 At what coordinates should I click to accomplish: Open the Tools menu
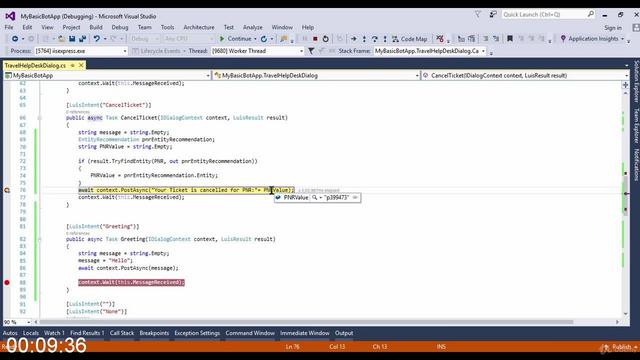pos(167,27)
